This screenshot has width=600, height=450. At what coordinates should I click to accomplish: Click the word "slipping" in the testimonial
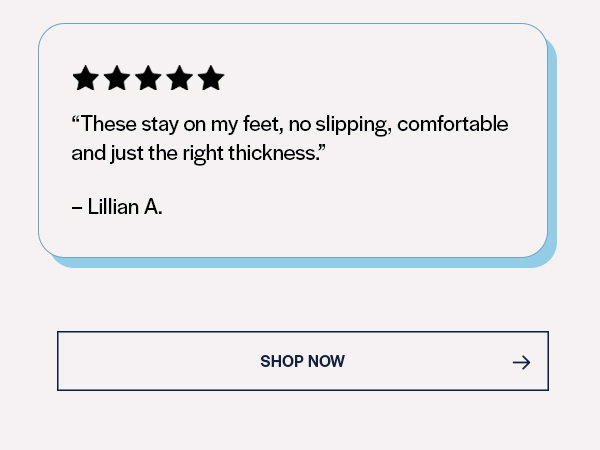[x=353, y=125]
